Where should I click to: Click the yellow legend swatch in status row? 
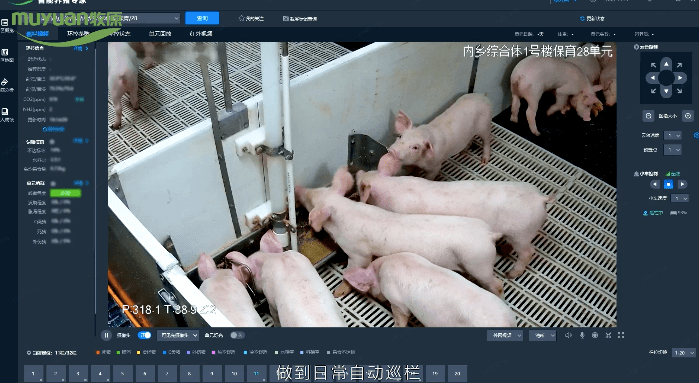pyautogui.click(x=139, y=352)
